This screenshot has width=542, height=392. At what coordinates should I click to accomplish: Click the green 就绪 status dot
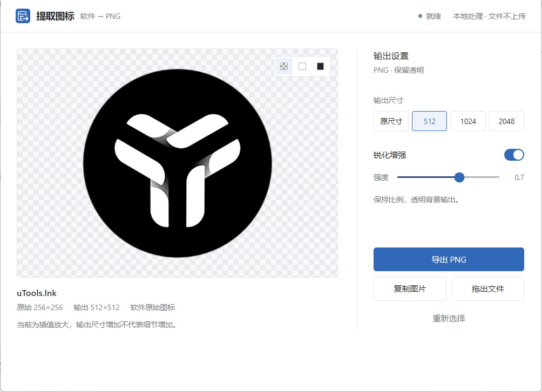click(420, 16)
